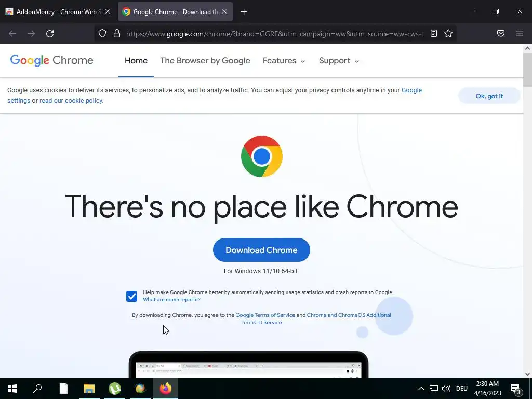Open the notification center icon
532x399 pixels.
tap(515, 389)
